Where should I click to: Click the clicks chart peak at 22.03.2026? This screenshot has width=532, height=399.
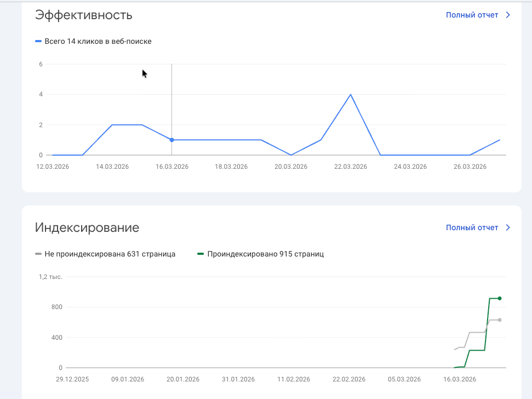click(x=350, y=94)
